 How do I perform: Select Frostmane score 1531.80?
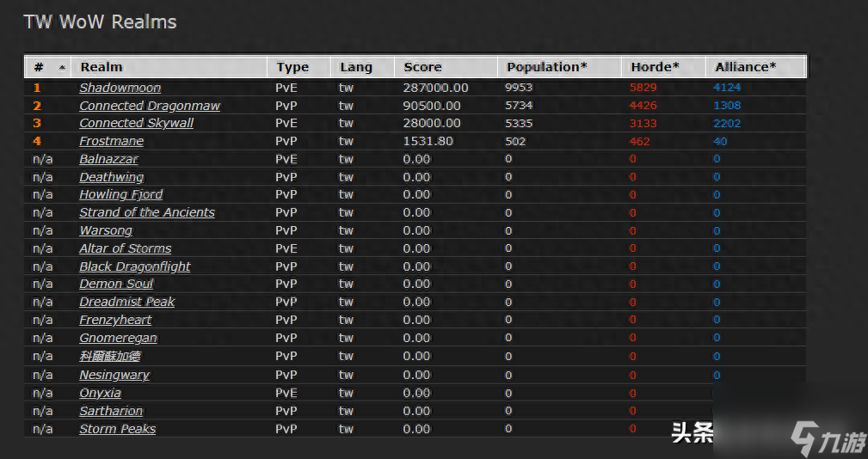tap(428, 141)
